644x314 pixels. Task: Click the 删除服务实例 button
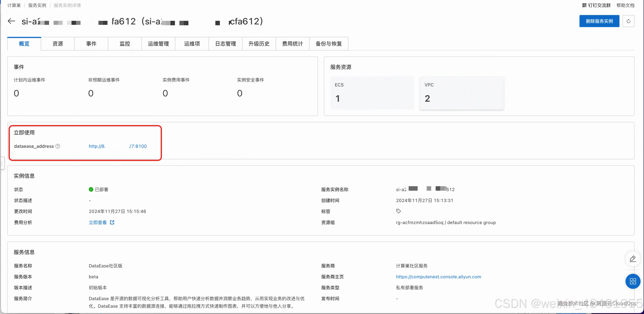tap(599, 21)
